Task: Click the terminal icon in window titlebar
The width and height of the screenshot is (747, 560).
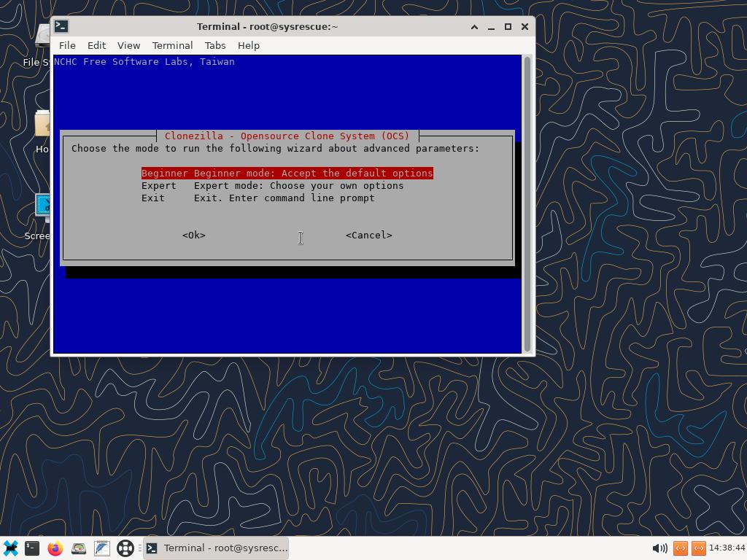Action: pos(62,26)
